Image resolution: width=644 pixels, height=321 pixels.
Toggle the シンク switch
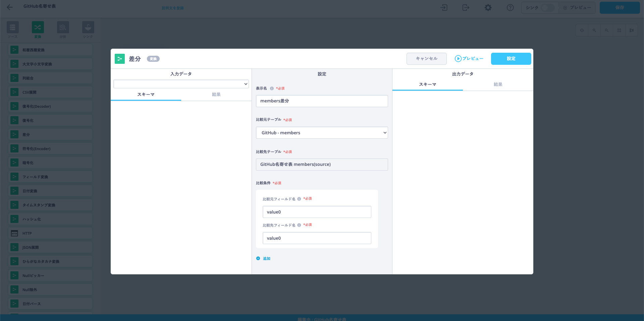coord(547,7)
